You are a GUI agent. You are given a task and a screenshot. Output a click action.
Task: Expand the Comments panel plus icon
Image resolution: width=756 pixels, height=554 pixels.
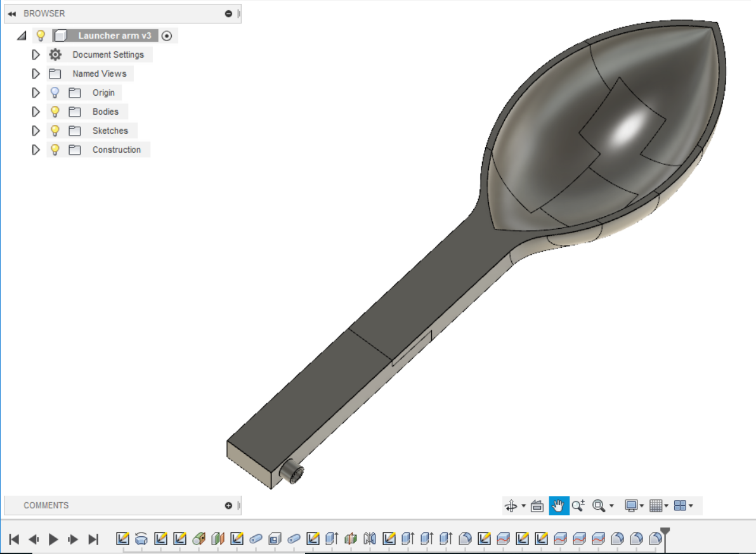pos(228,505)
